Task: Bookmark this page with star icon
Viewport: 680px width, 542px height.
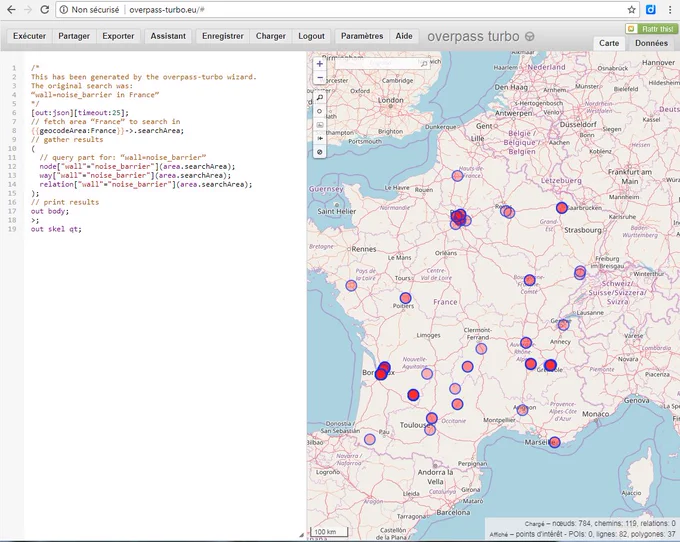Action: tap(631, 10)
